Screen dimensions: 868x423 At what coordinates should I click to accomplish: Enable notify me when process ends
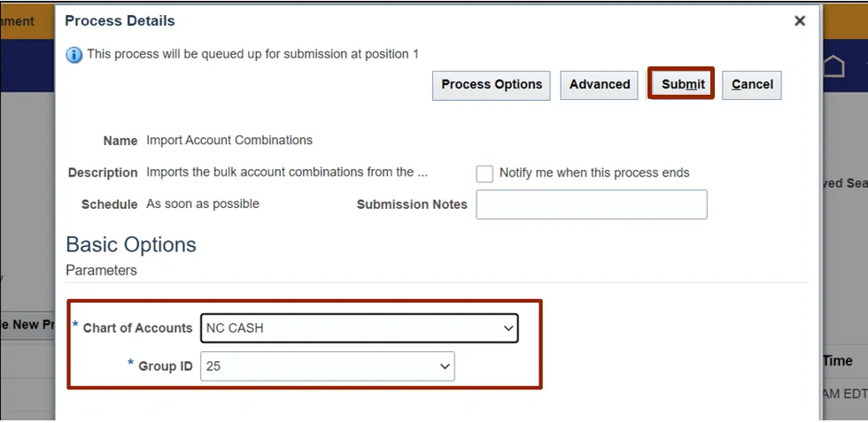pyautogui.click(x=484, y=173)
